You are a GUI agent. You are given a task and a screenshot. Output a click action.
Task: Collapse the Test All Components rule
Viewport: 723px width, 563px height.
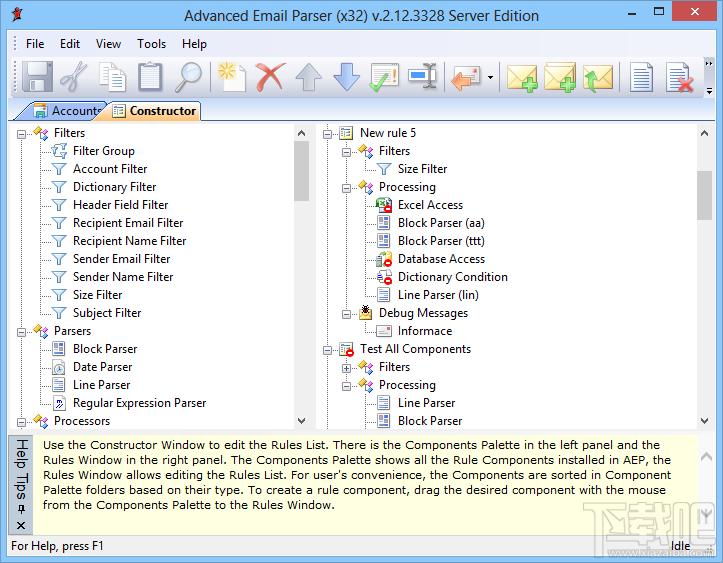[327, 350]
